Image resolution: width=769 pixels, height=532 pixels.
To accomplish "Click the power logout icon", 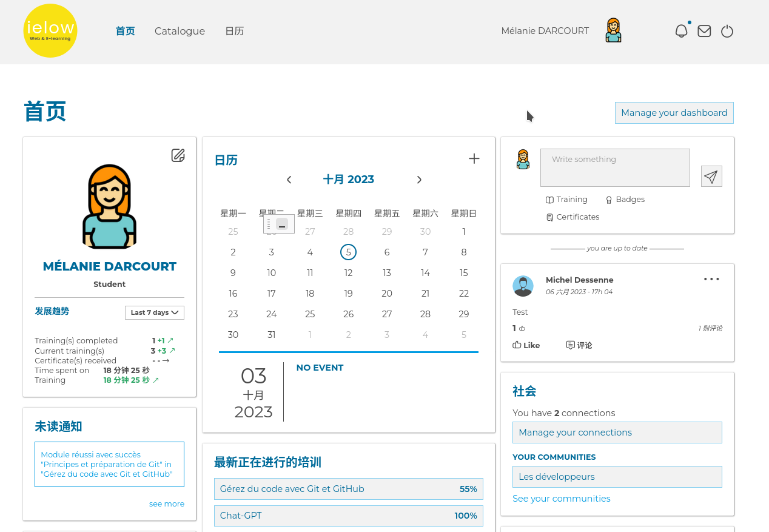I will (727, 31).
